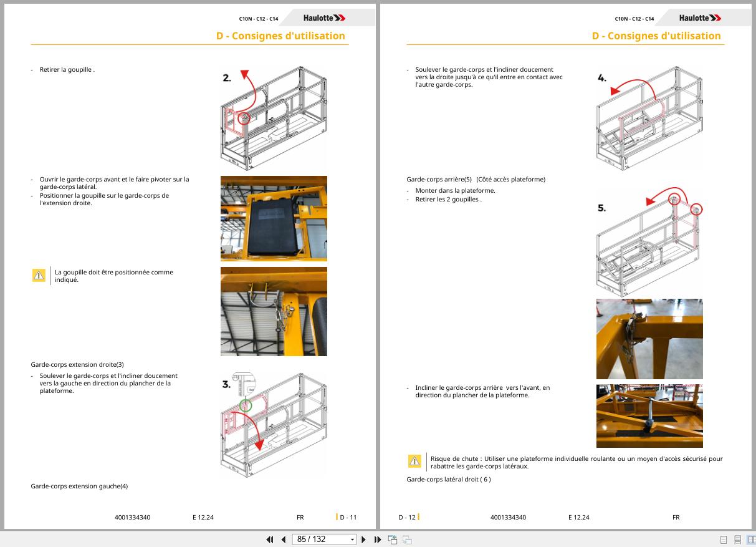Click the folded rear guardrail photo
This screenshot has width=756, height=547.
649,416
